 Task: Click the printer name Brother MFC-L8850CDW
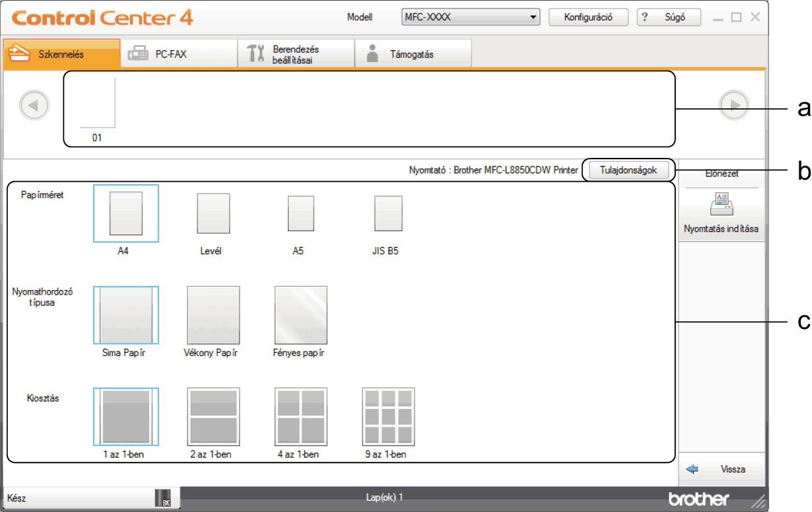516,170
